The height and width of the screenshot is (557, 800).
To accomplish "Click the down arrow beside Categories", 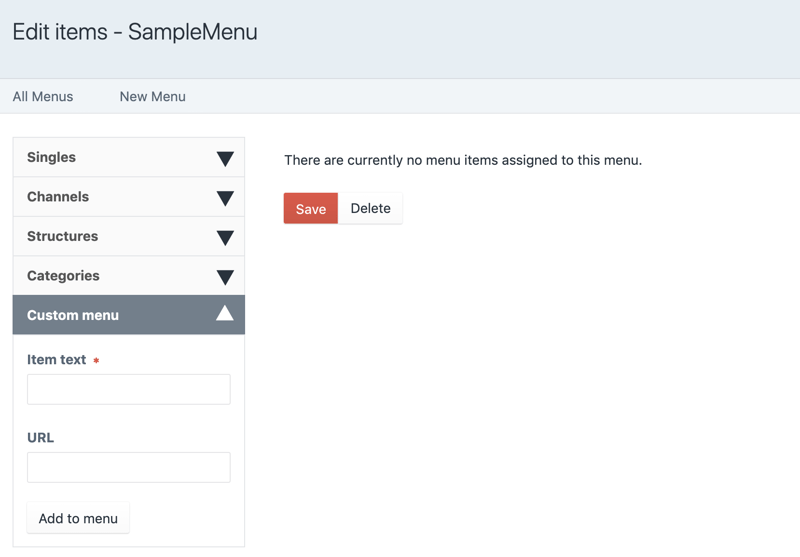I will pos(225,277).
